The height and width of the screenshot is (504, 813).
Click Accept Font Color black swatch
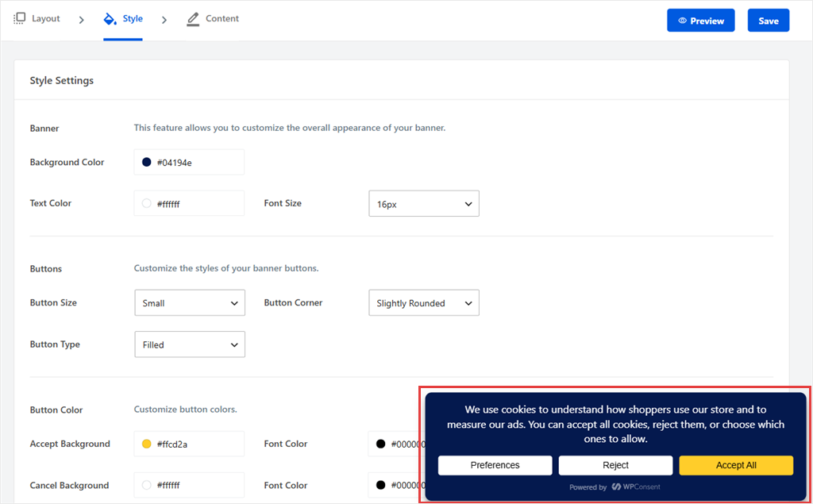(380, 444)
